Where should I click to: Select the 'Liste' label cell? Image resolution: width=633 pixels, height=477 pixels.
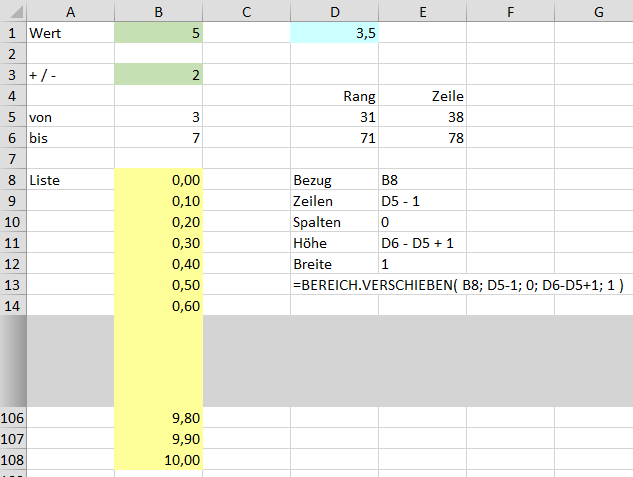coord(70,180)
